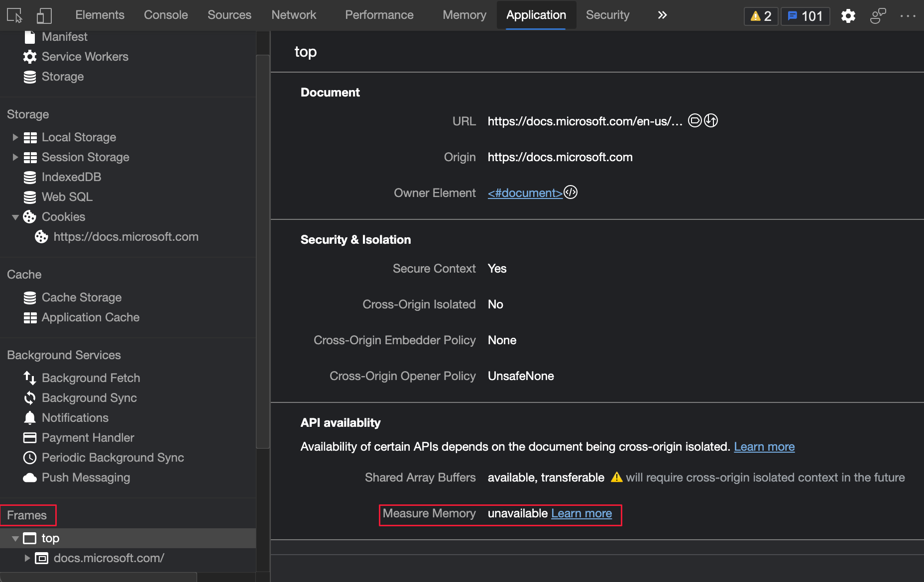
Task: Open the Network tab
Action: [294, 15]
